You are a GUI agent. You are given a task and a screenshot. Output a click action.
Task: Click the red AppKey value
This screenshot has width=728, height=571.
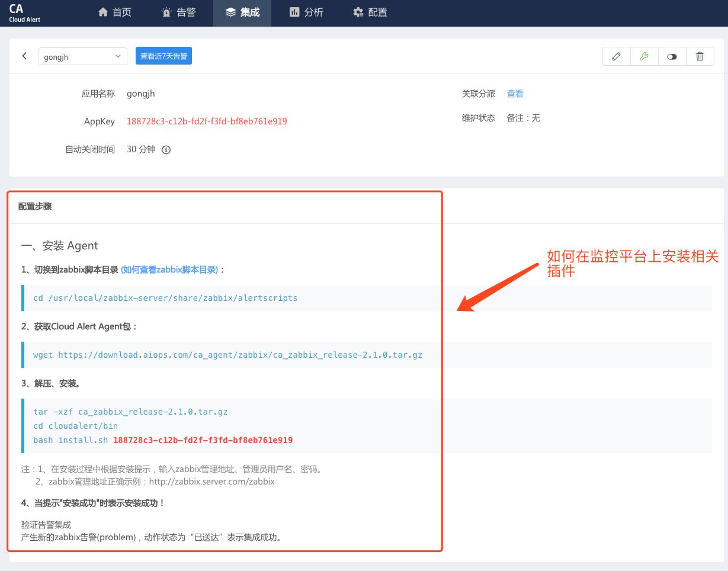207,121
